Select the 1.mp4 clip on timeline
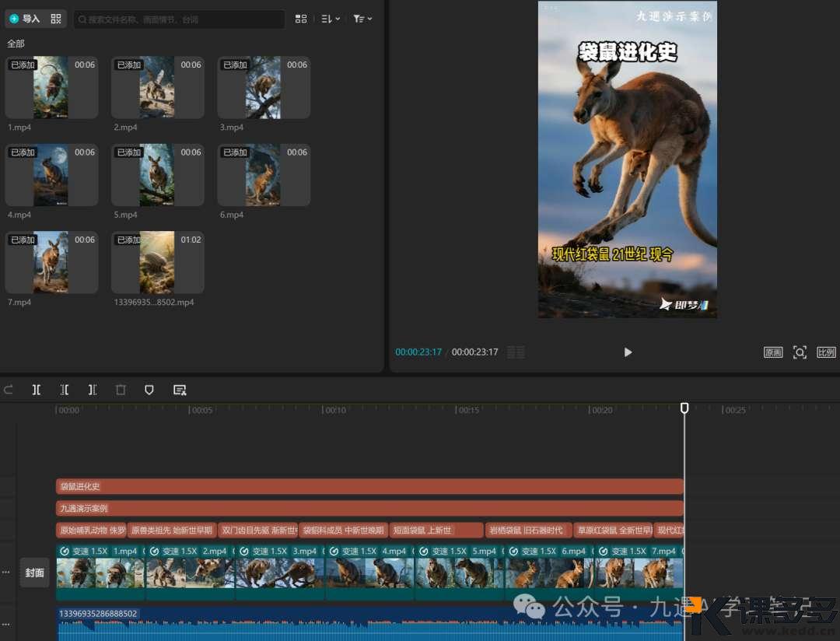 (100, 573)
